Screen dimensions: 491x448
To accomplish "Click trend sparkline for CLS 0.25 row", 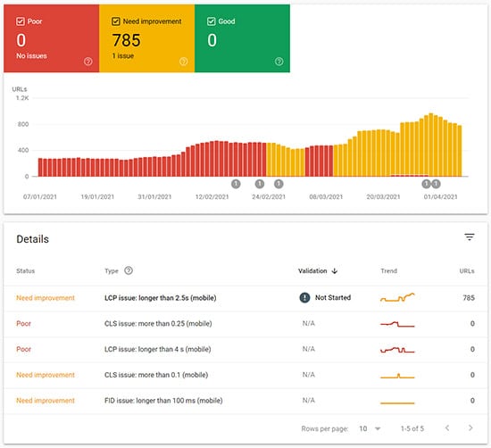I will (397, 324).
